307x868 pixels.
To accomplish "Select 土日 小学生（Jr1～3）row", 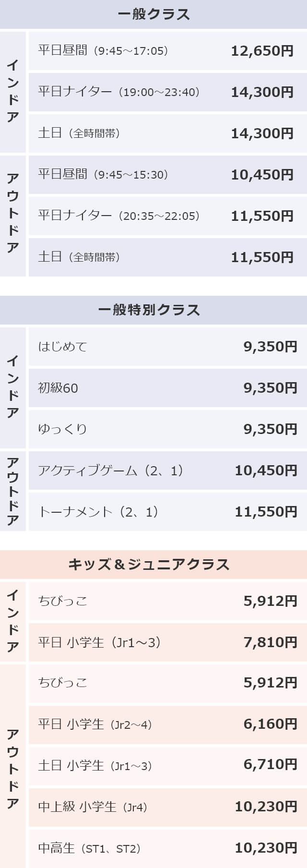I will pos(168,766).
